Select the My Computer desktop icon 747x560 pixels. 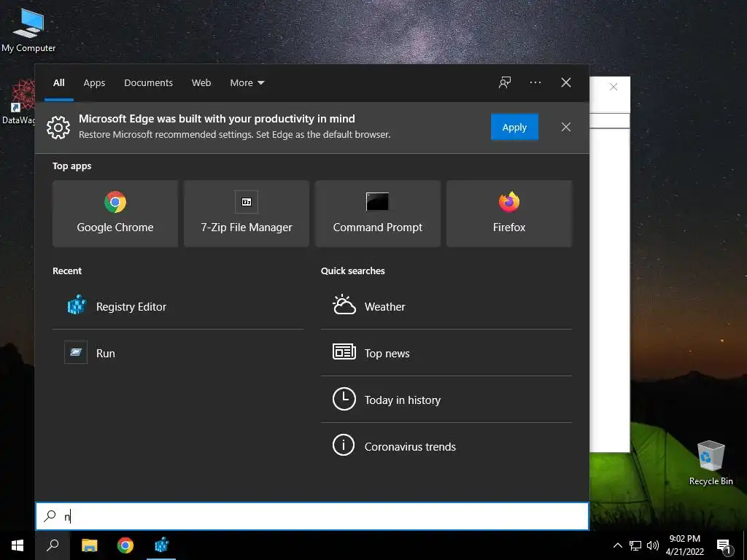pyautogui.click(x=28, y=29)
